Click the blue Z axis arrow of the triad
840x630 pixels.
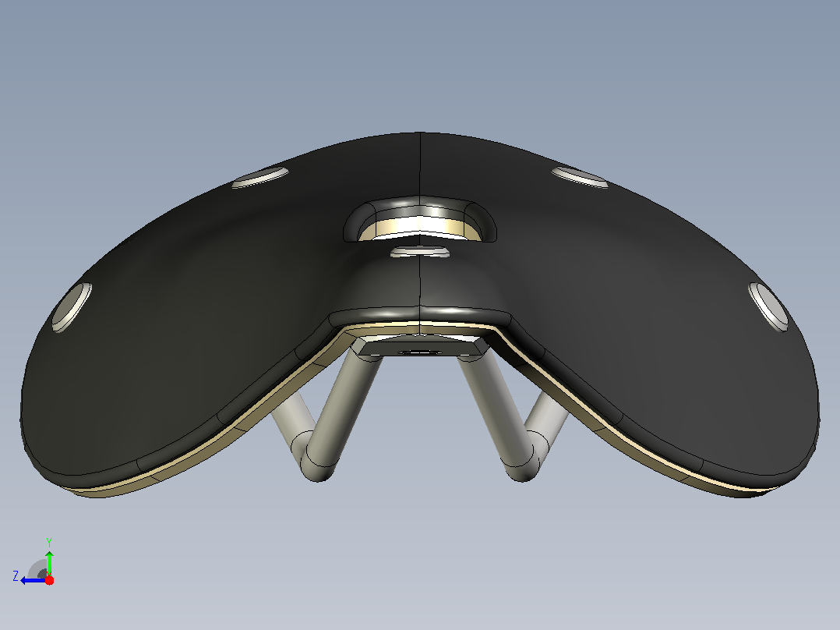pyautogui.click(x=34, y=581)
